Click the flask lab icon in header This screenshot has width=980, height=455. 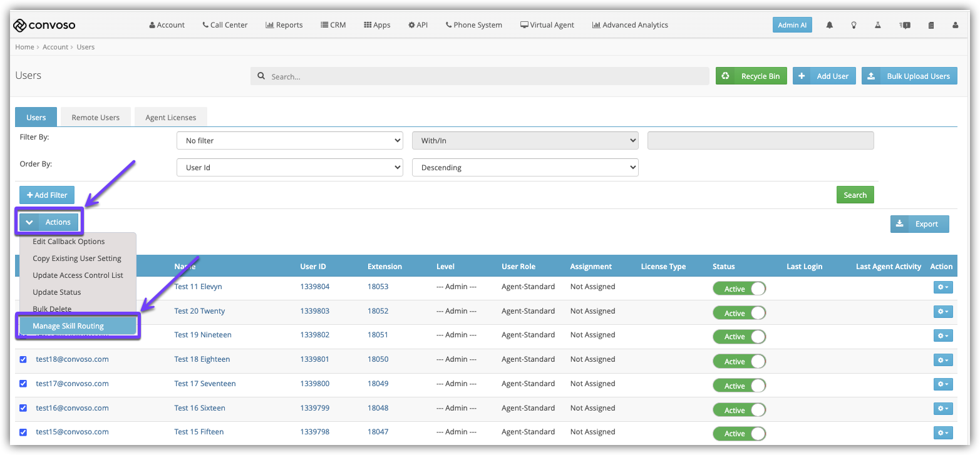[878, 25]
